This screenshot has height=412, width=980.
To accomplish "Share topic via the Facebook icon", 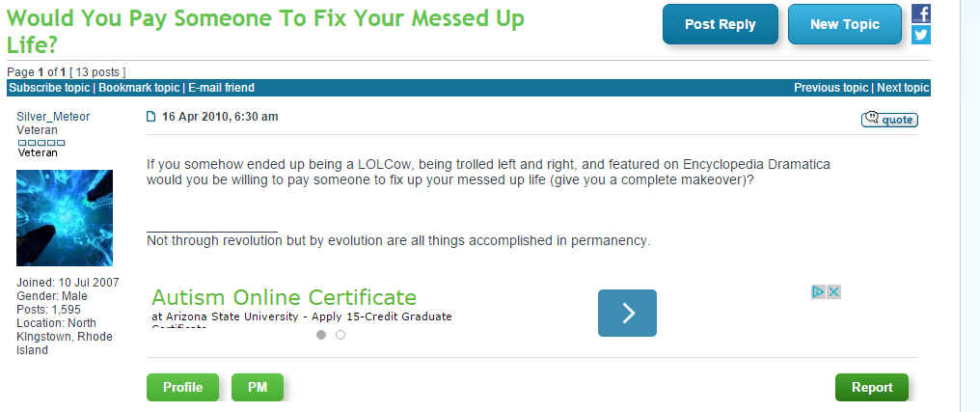I will tap(921, 14).
